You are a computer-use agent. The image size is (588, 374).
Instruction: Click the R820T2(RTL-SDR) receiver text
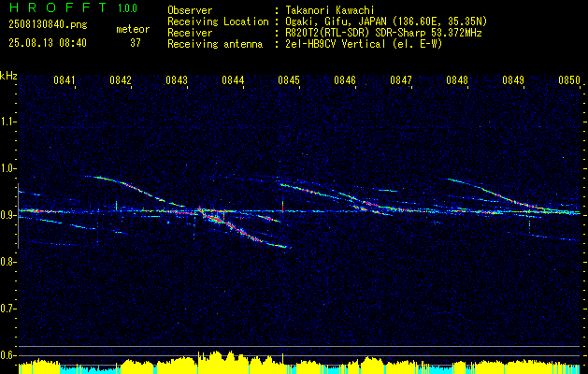click(x=382, y=33)
